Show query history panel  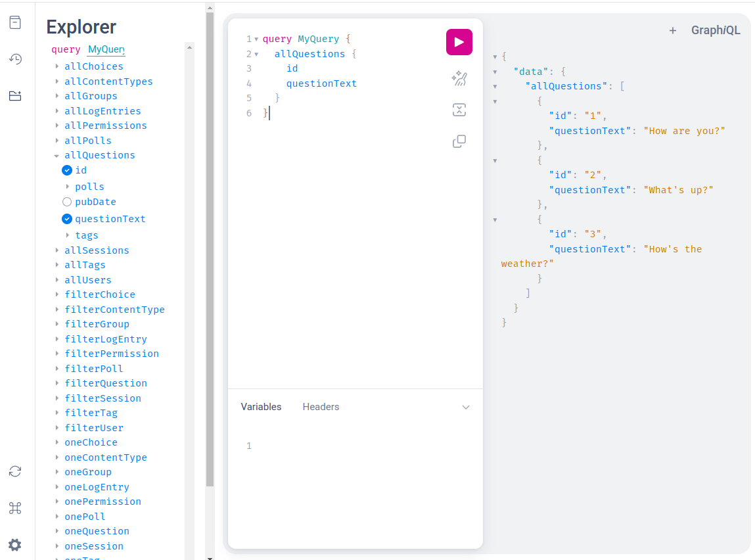point(15,58)
